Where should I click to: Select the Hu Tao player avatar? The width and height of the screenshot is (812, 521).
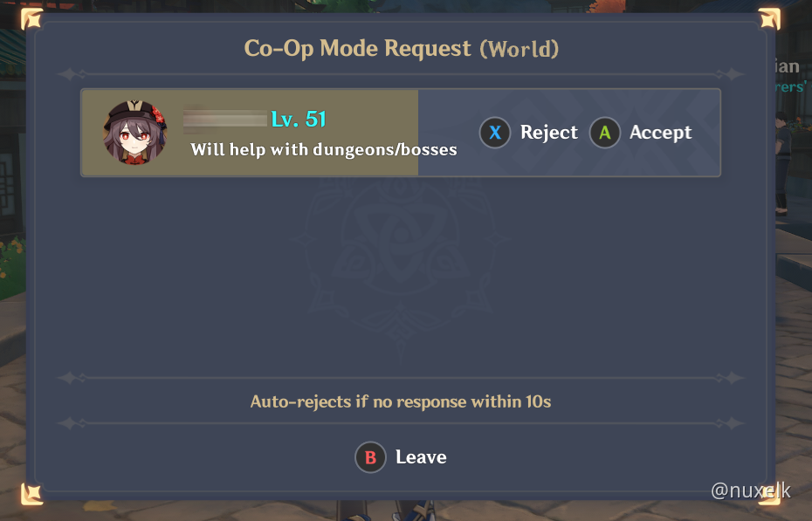pyautogui.click(x=135, y=133)
